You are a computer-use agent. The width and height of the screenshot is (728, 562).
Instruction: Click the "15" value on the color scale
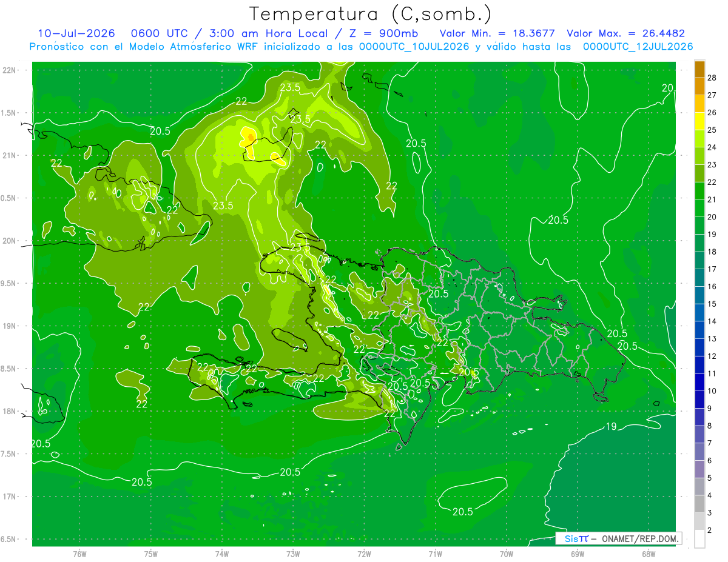pyautogui.click(x=712, y=304)
